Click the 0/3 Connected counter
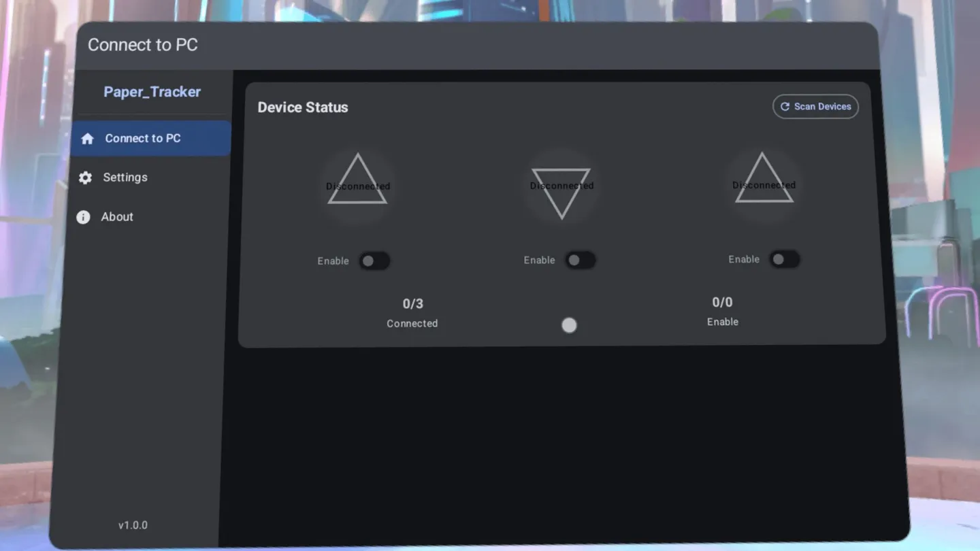The width and height of the screenshot is (980, 551). click(412, 312)
